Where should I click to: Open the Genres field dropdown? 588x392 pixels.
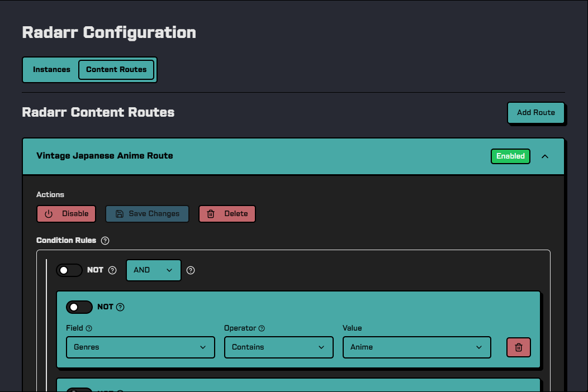pos(140,347)
